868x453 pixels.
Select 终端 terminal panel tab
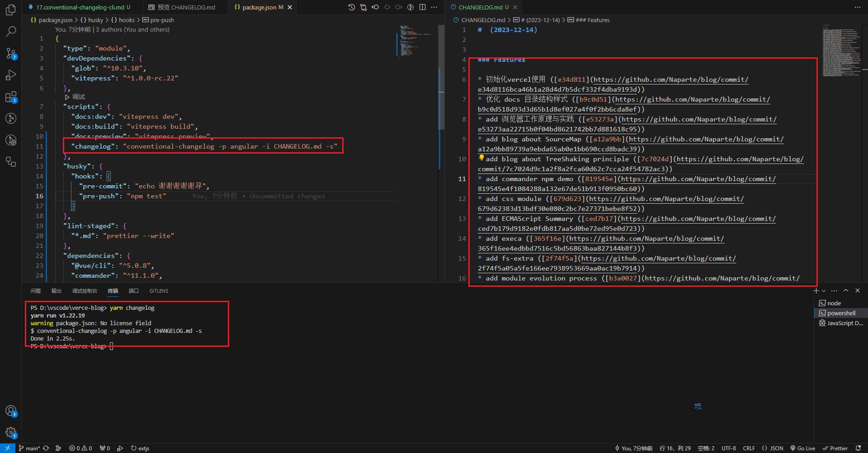[x=113, y=291]
